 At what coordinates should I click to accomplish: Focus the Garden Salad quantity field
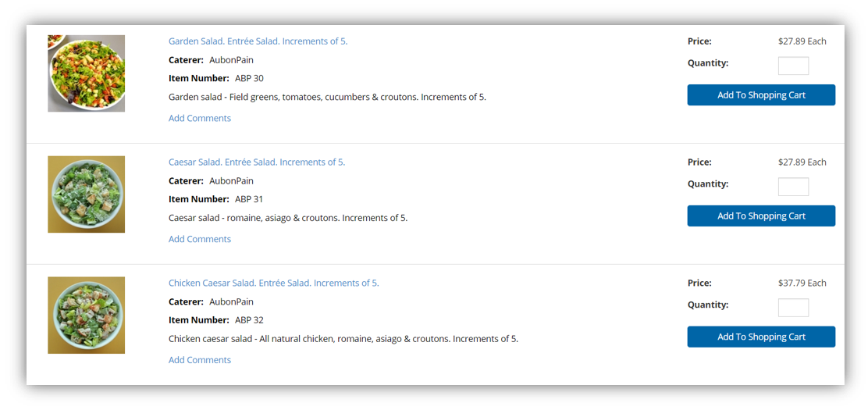click(x=793, y=66)
